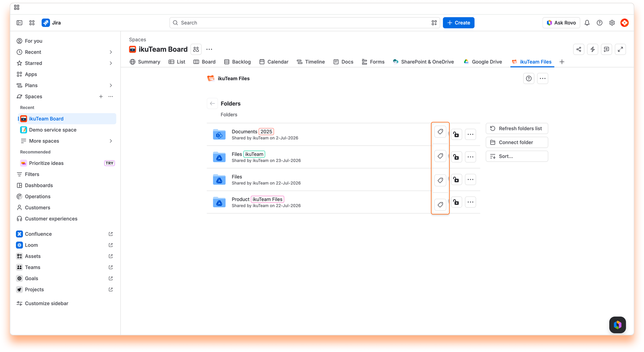Open the help question mark icon in header

tap(600, 23)
